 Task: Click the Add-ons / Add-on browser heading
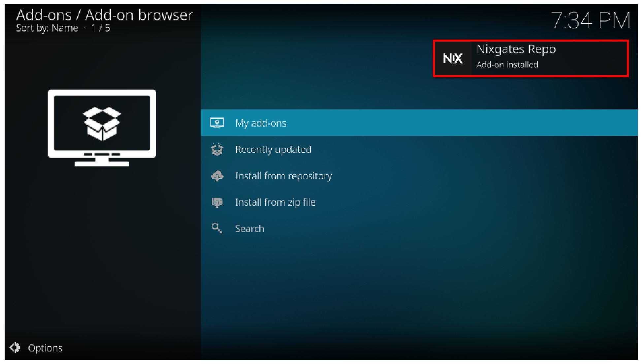pyautogui.click(x=105, y=15)
